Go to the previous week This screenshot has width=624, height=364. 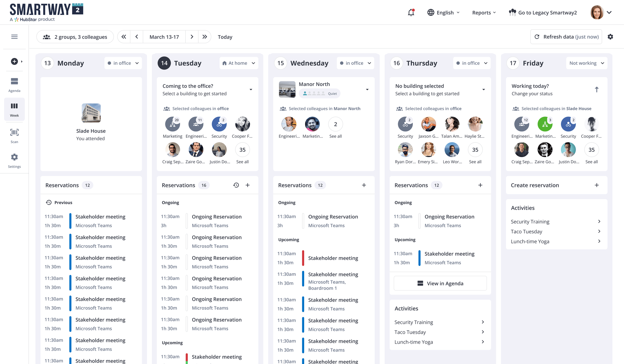[x=137, y=37]
